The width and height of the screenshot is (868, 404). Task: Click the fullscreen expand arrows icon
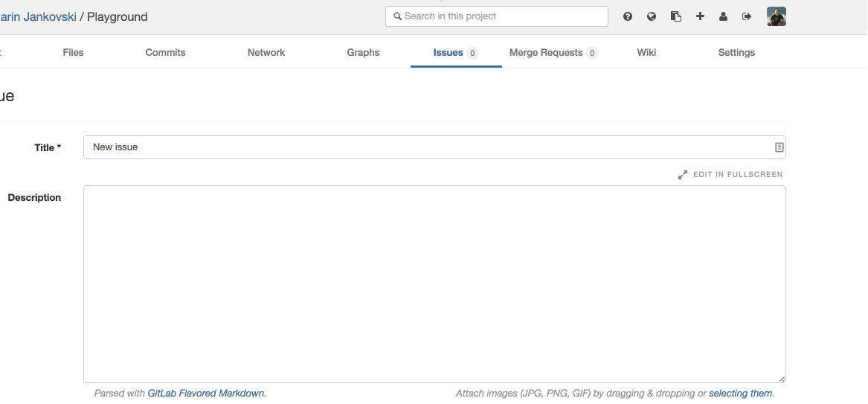(x=683, y=175)
